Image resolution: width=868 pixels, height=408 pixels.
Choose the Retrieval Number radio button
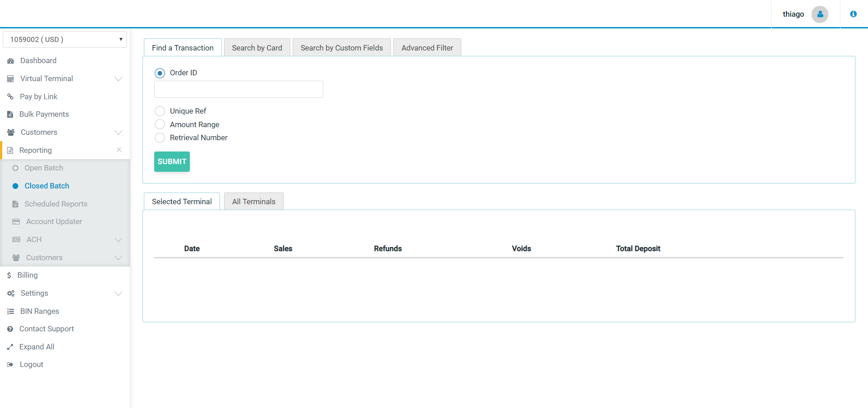[160, 138]
